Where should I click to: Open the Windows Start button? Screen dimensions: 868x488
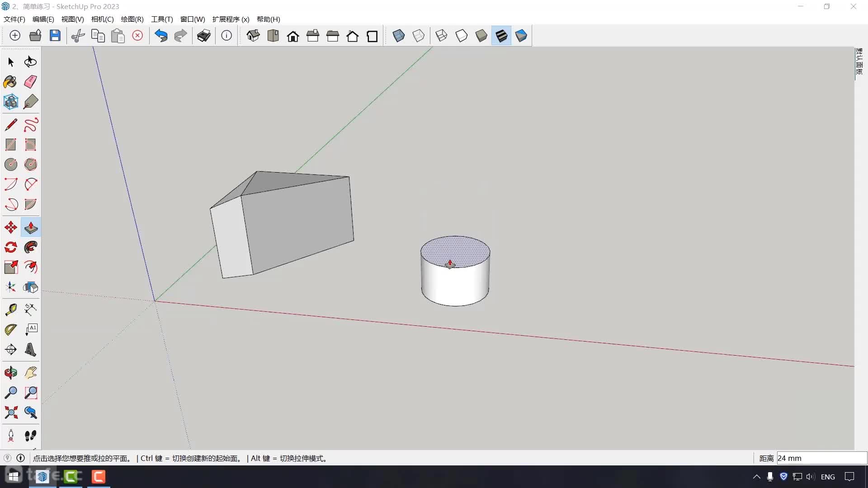coord(14,477)
